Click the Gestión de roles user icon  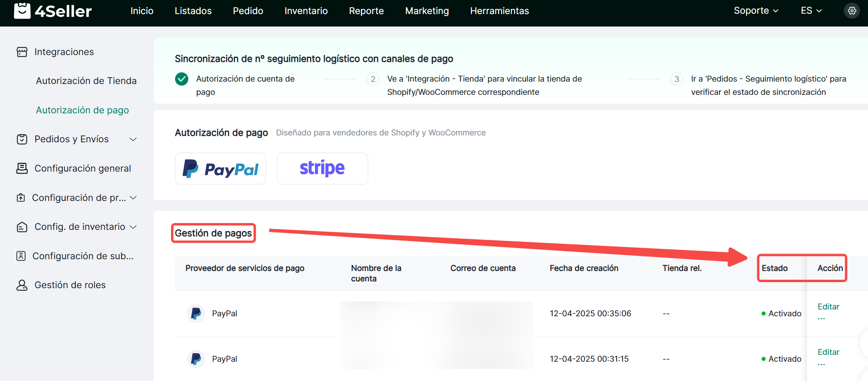[22, 285]
